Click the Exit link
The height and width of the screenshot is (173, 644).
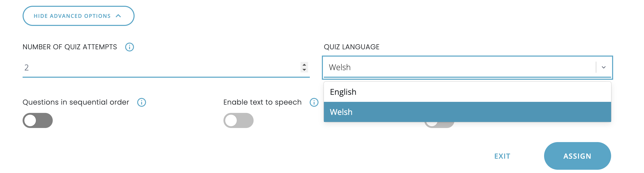point(502,156)
